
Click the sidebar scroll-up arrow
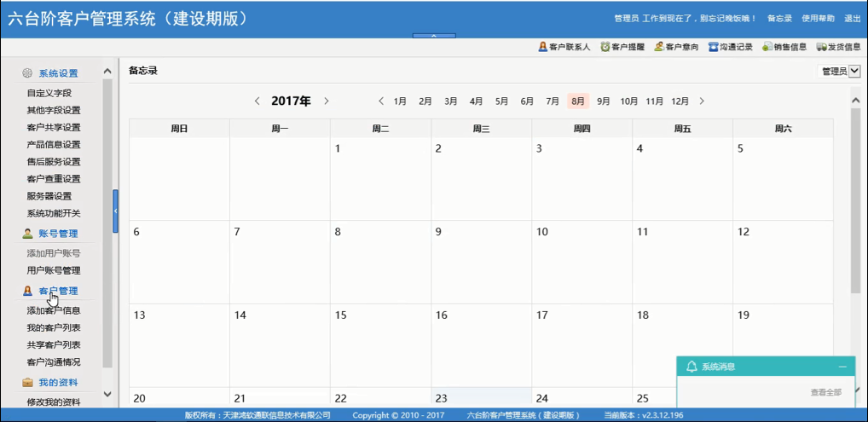coord(107,72)
